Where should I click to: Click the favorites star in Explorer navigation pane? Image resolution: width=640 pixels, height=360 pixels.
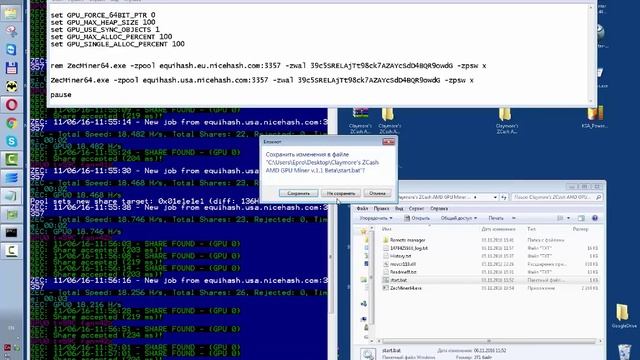pyautogui.click(x=363, y=231)
